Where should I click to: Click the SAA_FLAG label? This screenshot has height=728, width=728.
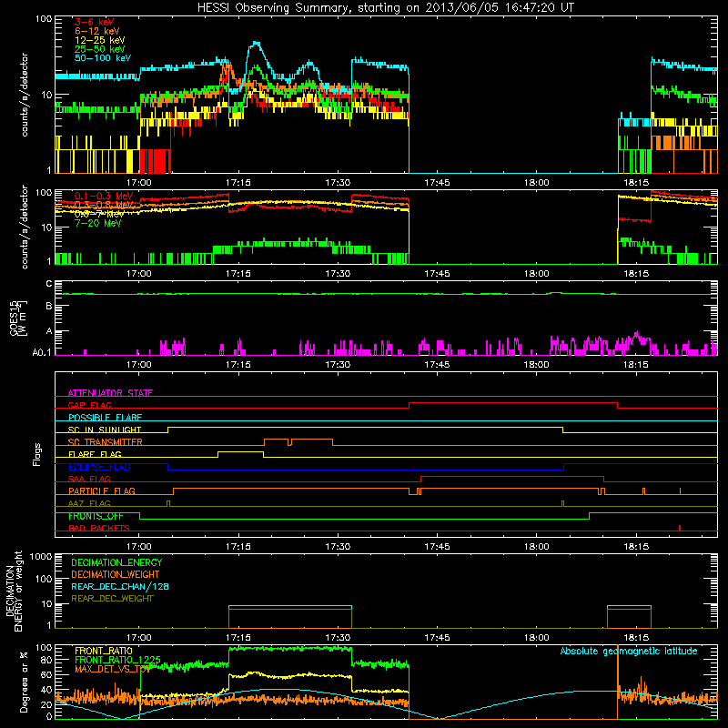(89, 479)
